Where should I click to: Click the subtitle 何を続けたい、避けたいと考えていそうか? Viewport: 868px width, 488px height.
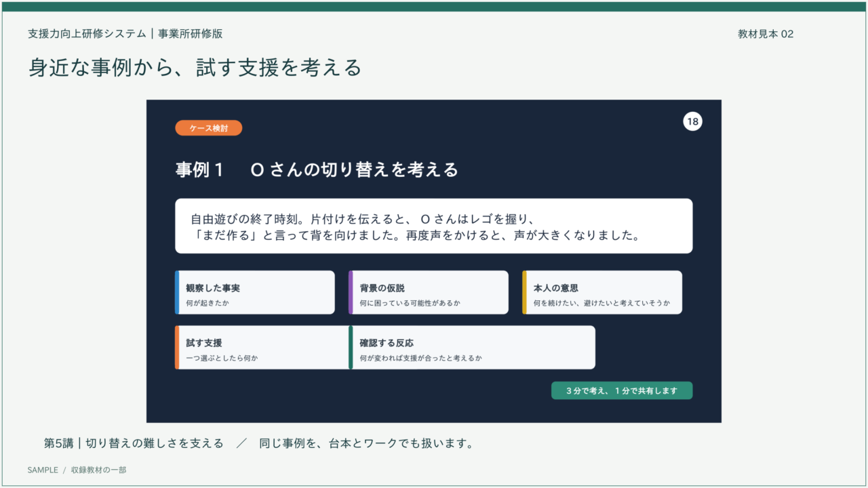tap(601, 303)
